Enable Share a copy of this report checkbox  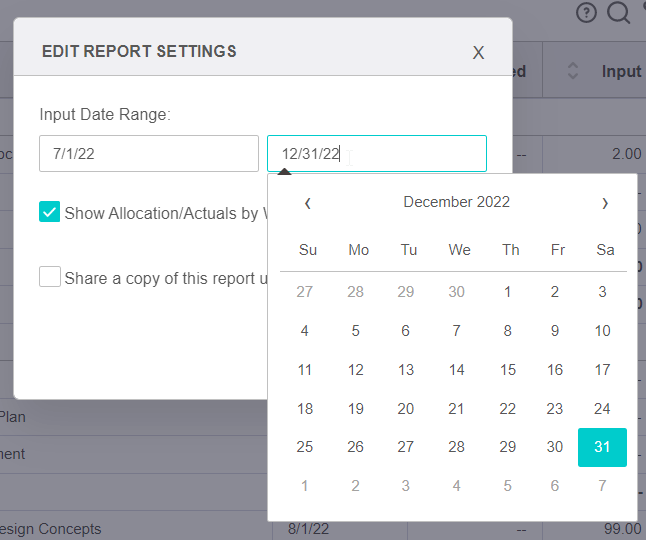pos(50,277)
